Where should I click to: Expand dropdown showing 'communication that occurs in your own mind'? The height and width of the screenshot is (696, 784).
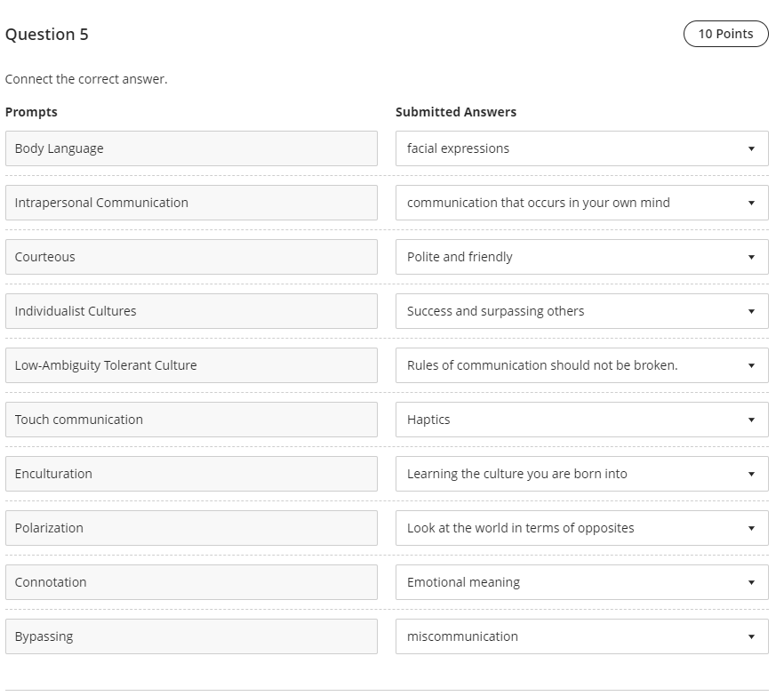click(x=581, y=203)
